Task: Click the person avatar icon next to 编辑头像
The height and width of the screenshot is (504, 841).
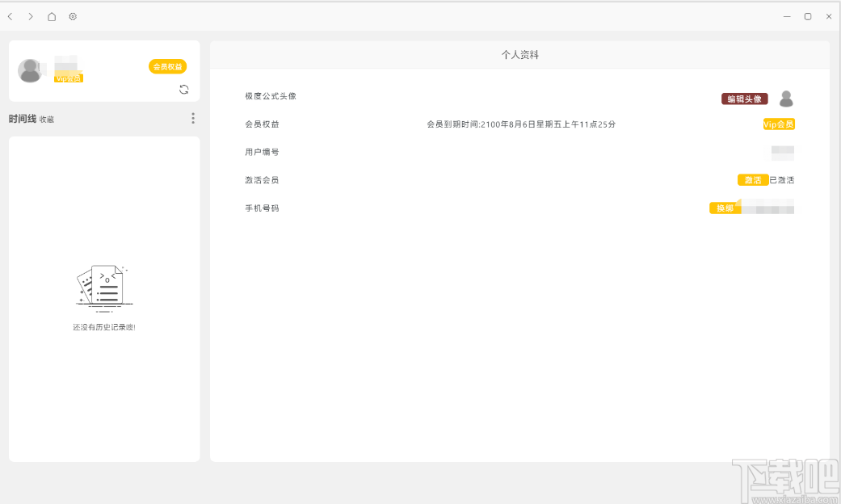Action: click(786, 99)
